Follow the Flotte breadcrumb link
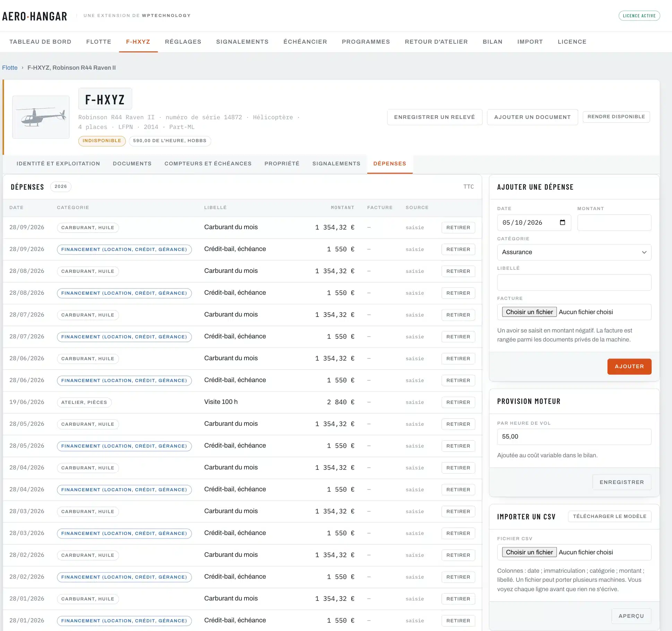The width and height of the screenshot is (672, 631). coord(10,68)
